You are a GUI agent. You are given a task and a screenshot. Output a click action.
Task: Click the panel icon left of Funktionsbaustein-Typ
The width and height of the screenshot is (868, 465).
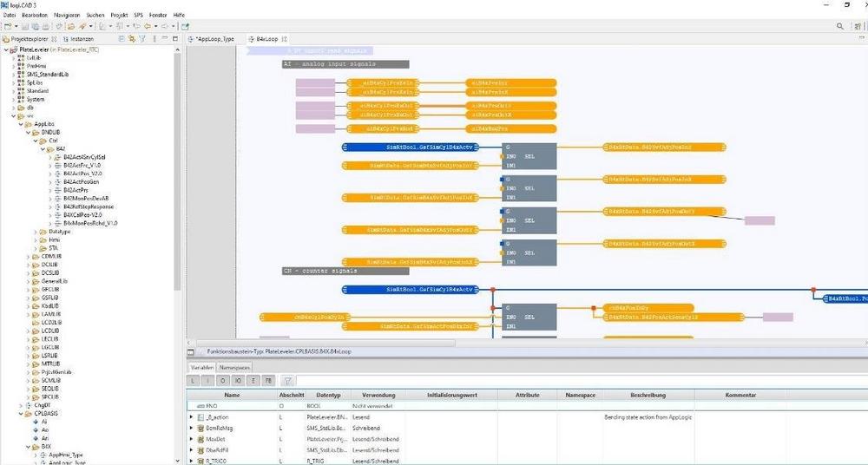[x=190, y=351]
